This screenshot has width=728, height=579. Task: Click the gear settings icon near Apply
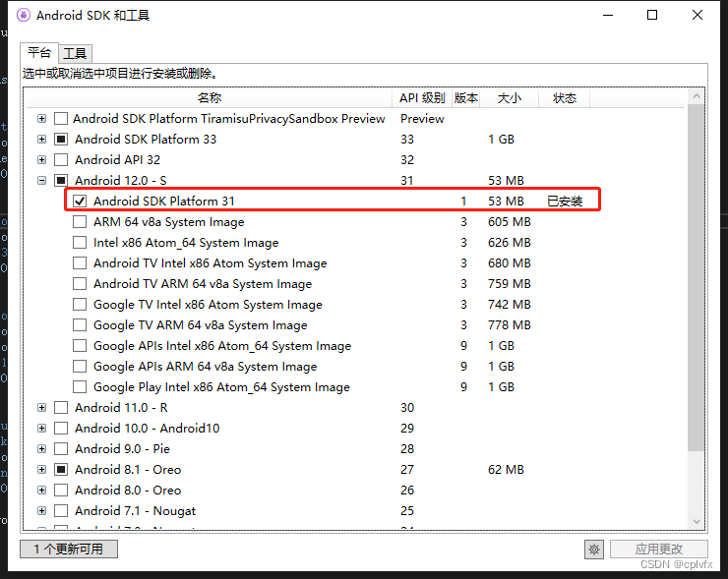pos(594,550)
